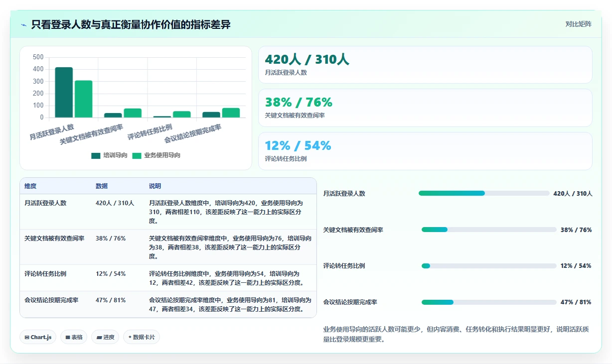Viewport: 612px width, 364px height.
Task: Click the 关键文档被有效查阅率 progress bar
Action: click(489, 230)
